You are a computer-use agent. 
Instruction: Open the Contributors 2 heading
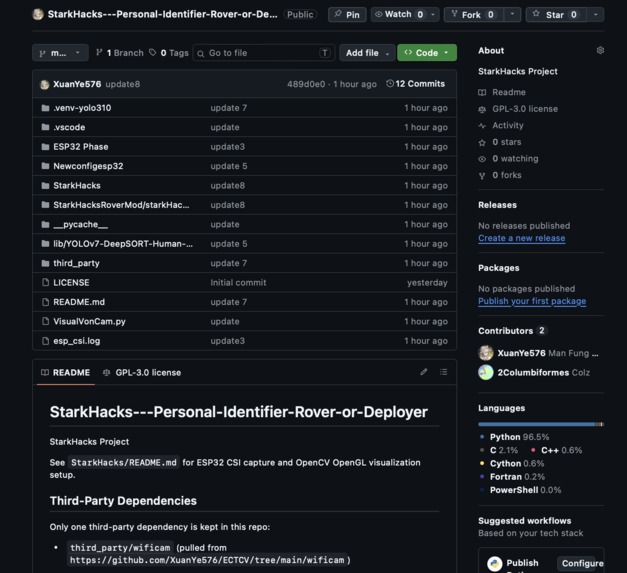pos(512,331)
